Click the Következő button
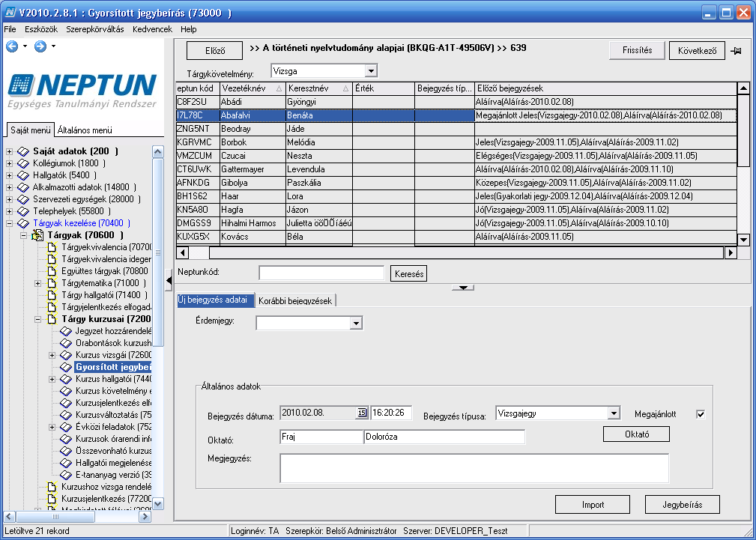 (697, 51)
